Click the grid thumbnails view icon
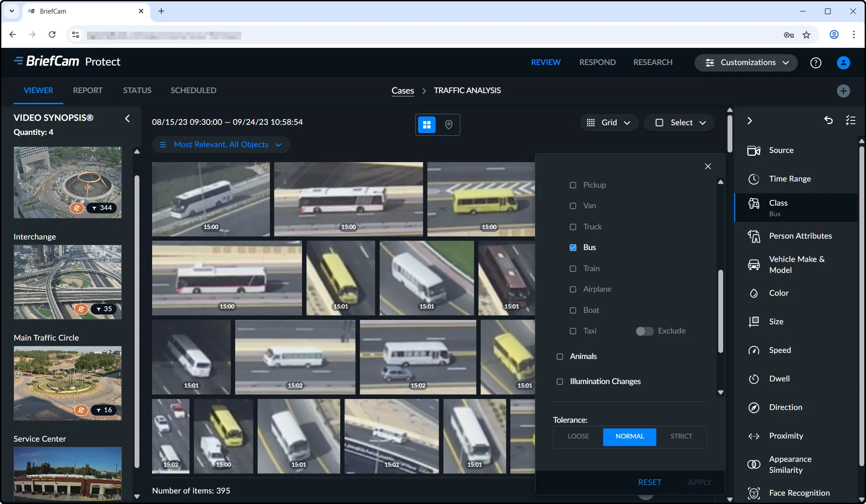This screenshot has height=504, width=866. [x=426, y=125]
